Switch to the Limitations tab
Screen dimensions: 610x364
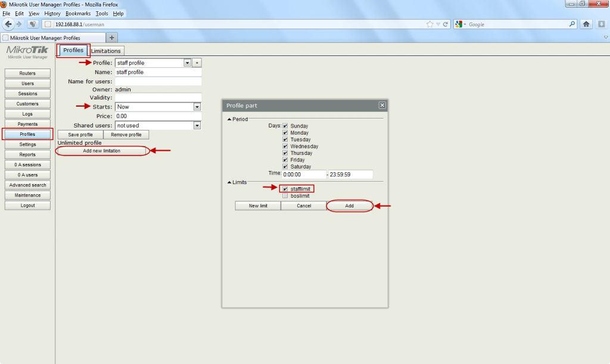106,51
